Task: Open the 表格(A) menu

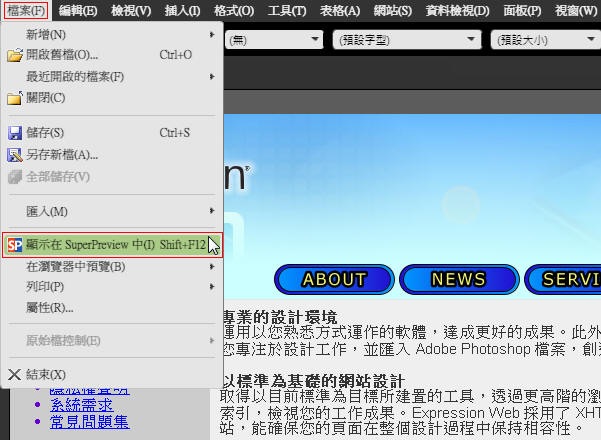Action: coord(340,10)
